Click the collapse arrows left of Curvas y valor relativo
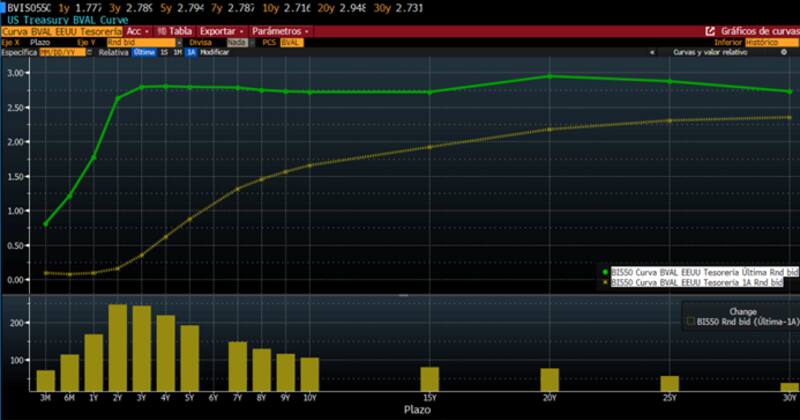Image resolution: width=800 pixels, height=420 pixels. coord(652,51)
